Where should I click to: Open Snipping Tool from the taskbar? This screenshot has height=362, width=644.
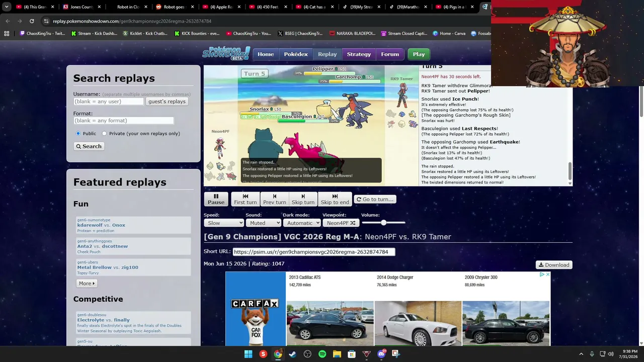(396, 354)
